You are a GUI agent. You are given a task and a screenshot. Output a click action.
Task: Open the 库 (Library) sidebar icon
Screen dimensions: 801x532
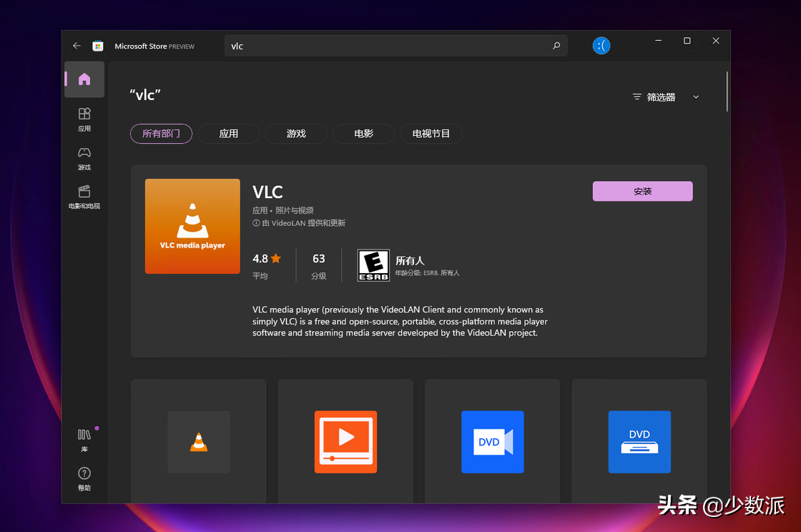tap(84, 440)
